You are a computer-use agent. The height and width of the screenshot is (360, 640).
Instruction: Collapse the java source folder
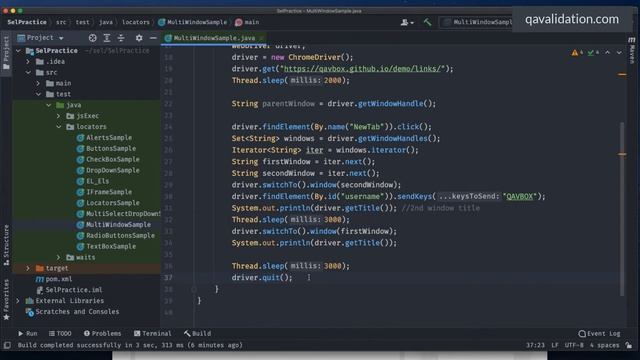coord(49,105)
